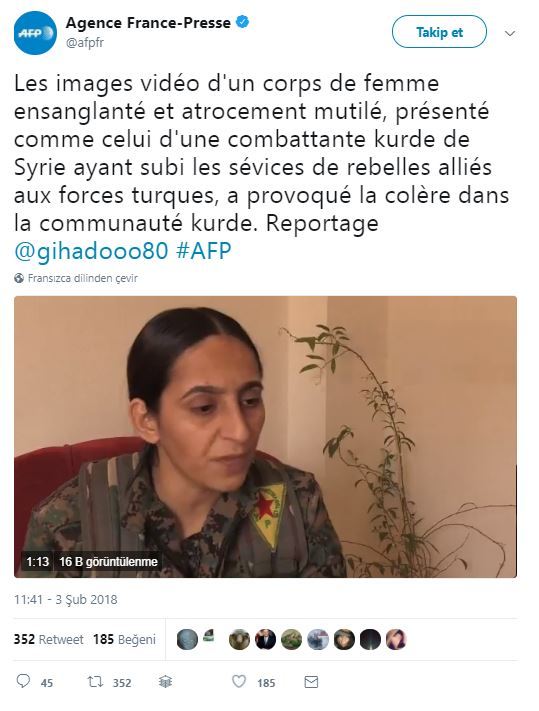Click the Buffer stack icon
Screen dimensions: 539x711
pos(165,682)
